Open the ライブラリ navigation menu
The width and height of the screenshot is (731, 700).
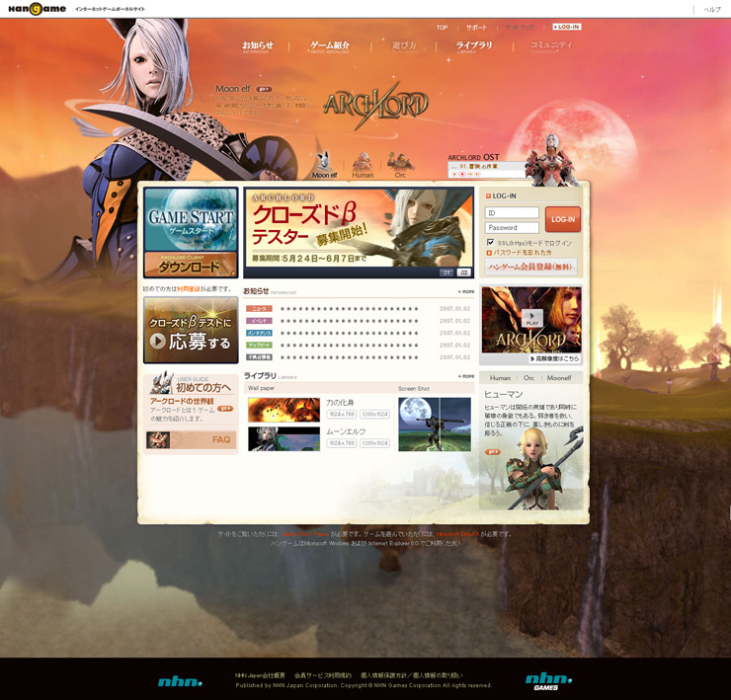click(474, 46)
